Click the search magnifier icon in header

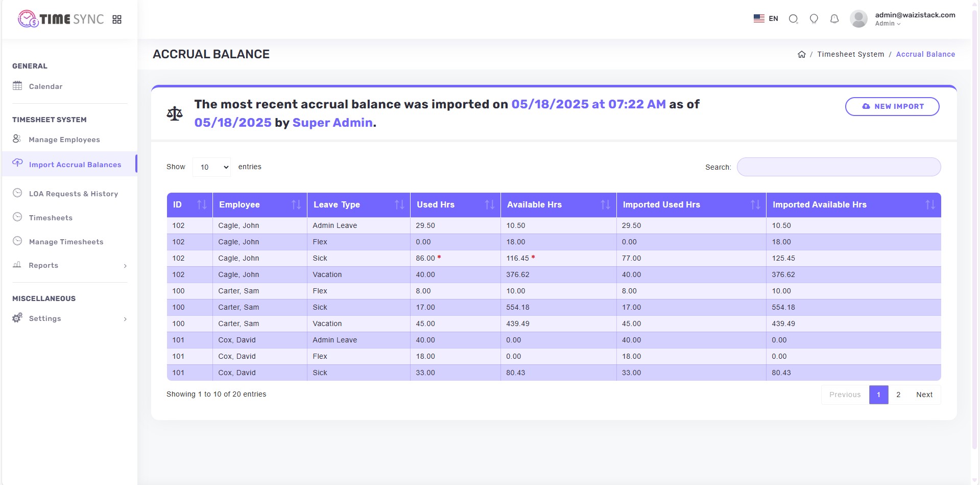[793, 18]
